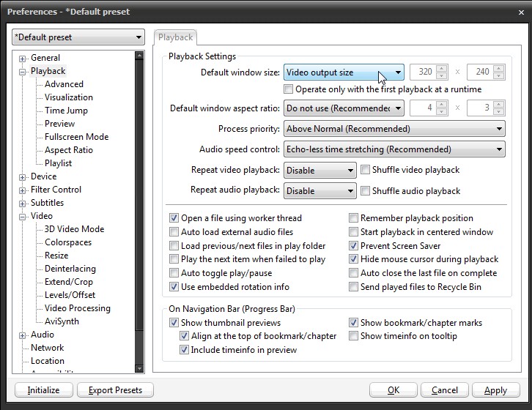This screenshot has height=410, width=532.
Task: Uncheck Show thumbnail previews
Action: (174, 322)
